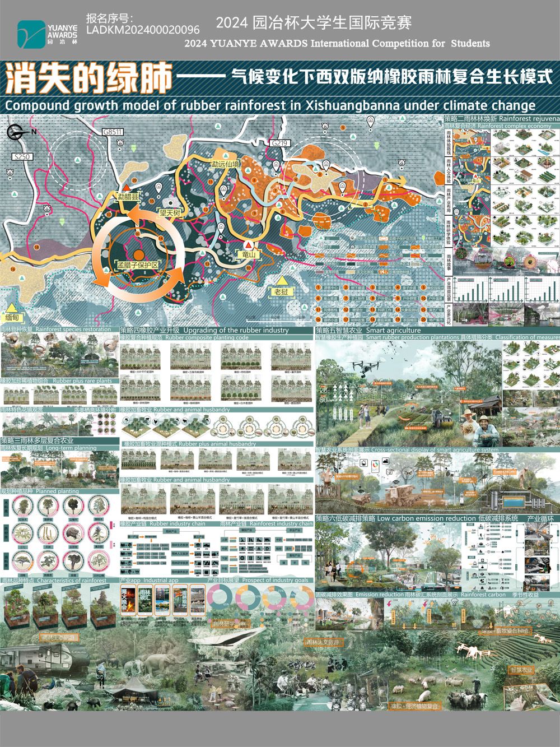Click the '季节性收益' heading
Image resolution: width=560 pixels, height=747 pixels.
click(525, 595)
